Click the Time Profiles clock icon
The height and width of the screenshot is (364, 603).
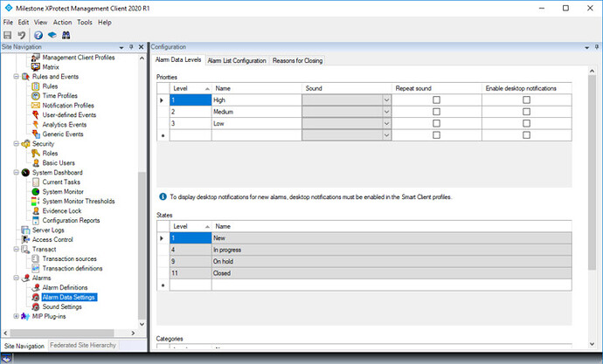tap(35, 96)
